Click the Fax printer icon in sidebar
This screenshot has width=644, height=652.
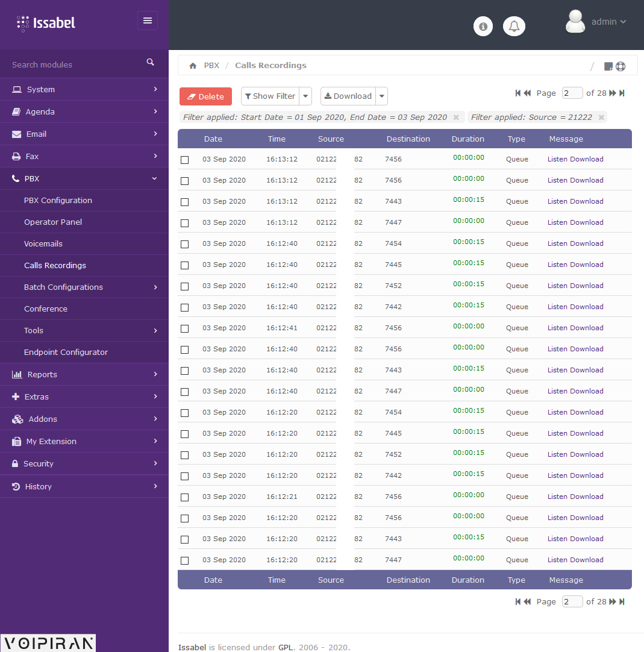[16, 156]
